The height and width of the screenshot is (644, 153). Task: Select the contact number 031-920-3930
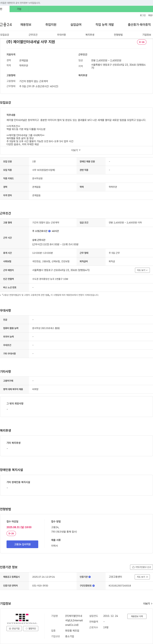tap(40, 586)
